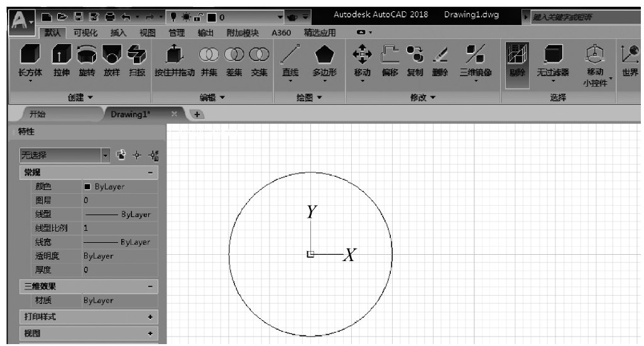
Task: Switch to the 插入 ribbon tab
Action: (x=118, y=33)
